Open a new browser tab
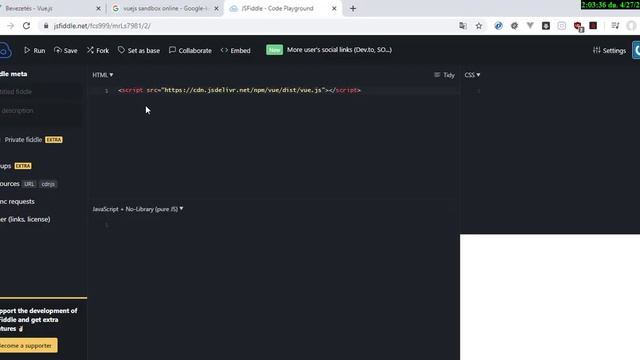 click(353, 8)
